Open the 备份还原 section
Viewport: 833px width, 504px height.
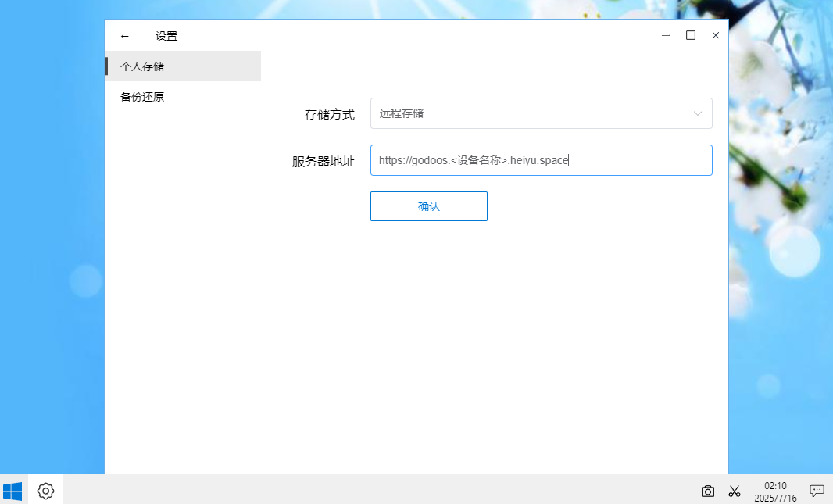183,97
